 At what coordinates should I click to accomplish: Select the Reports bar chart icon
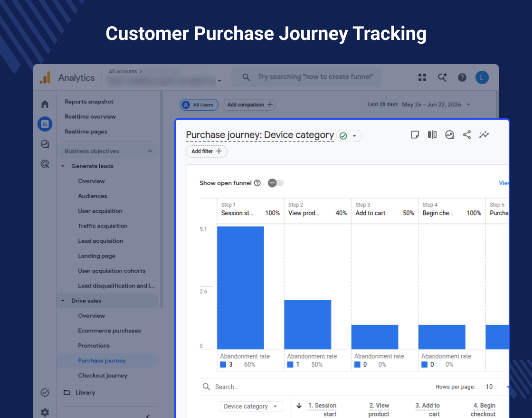pyautogui.click(x=45, y=124)
